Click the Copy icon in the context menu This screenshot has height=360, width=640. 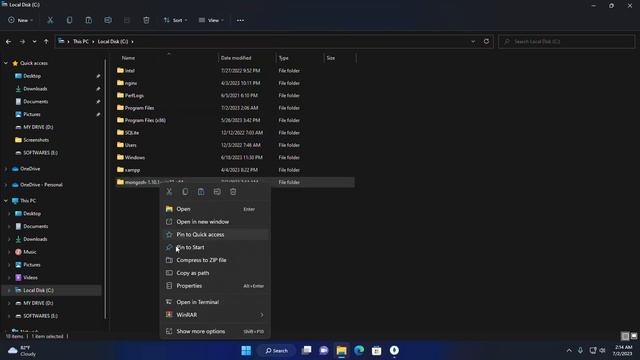coord(185,192)
